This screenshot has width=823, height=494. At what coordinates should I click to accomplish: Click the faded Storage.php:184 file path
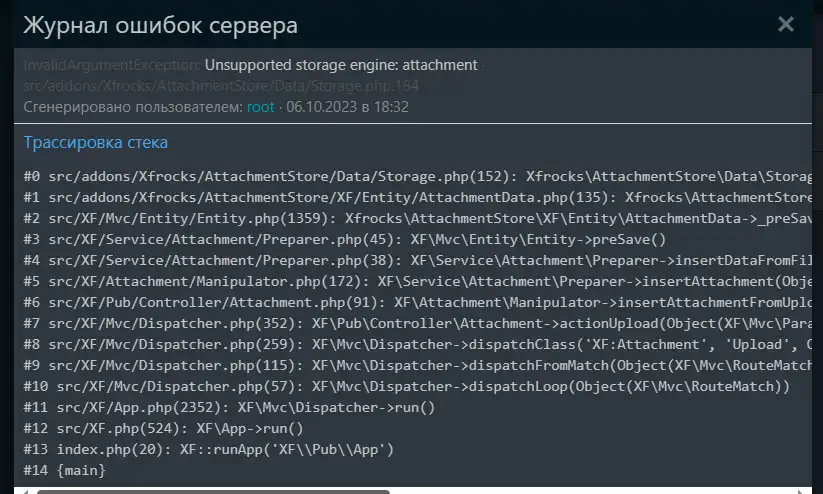click(x=221, y=86)
